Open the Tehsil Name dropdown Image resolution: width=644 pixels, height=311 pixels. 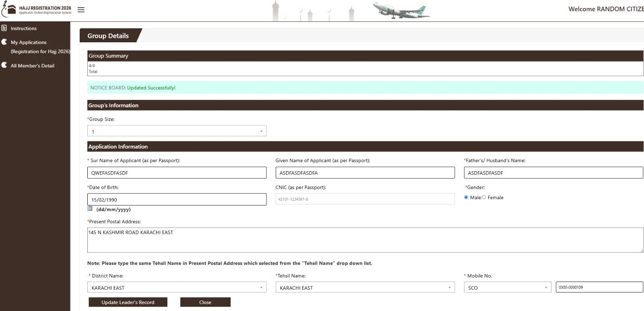365,287
